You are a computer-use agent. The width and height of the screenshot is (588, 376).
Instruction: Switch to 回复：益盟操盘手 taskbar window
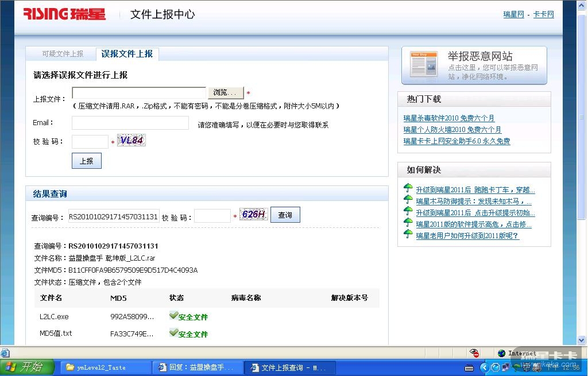198,368
